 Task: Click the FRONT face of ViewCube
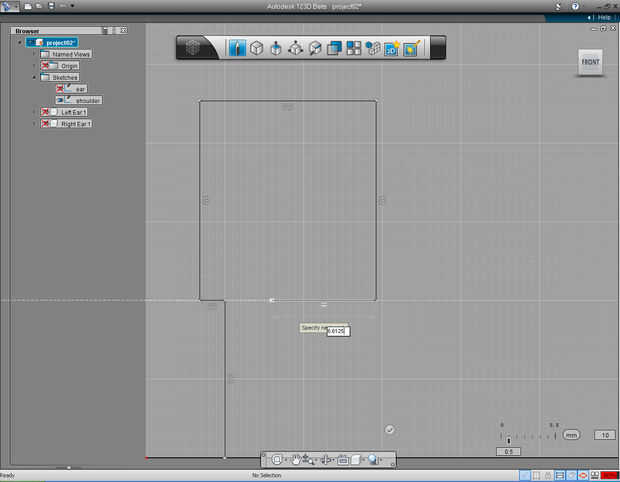pyautogui.click(x=590, y=62)
